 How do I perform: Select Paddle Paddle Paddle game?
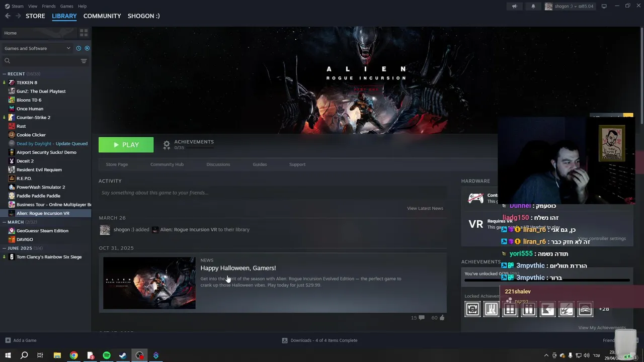point(38,196)
